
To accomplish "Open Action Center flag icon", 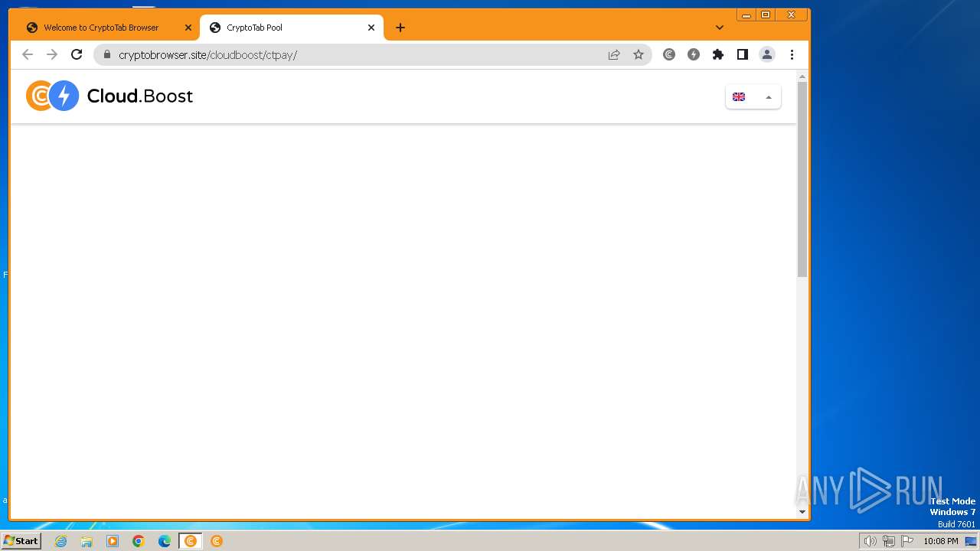I will 907,541.
